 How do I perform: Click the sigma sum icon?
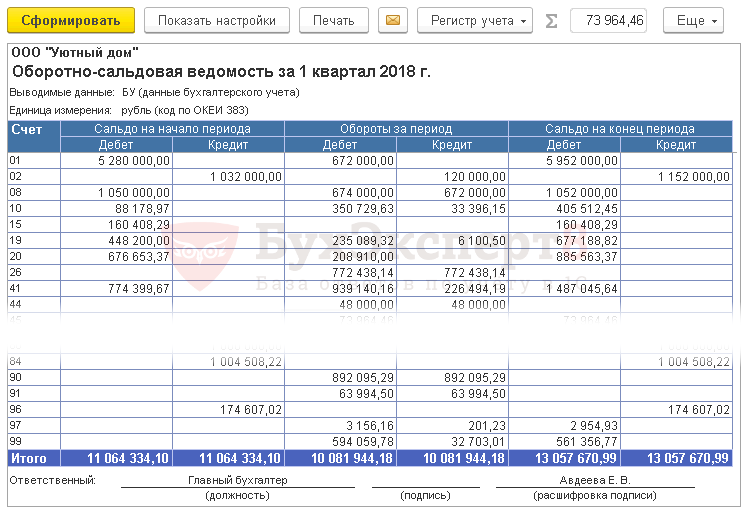tap(551, 20)
